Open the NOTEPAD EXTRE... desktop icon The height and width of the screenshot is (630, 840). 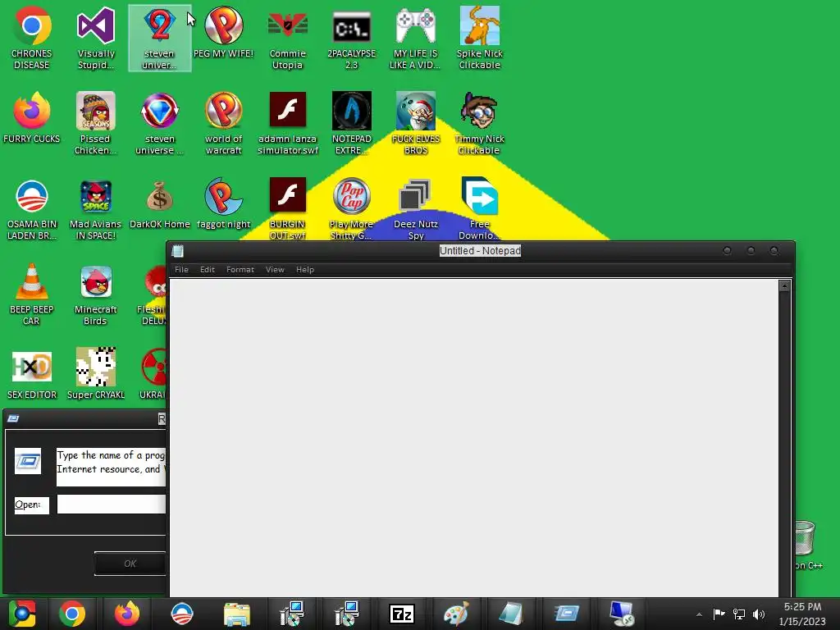(x=351, y=124)
